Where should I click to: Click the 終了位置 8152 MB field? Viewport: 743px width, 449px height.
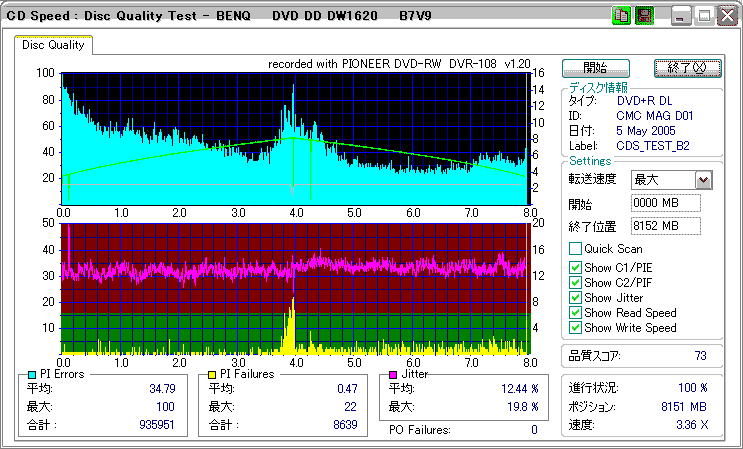pyautogui.click(x=666, y=226)
